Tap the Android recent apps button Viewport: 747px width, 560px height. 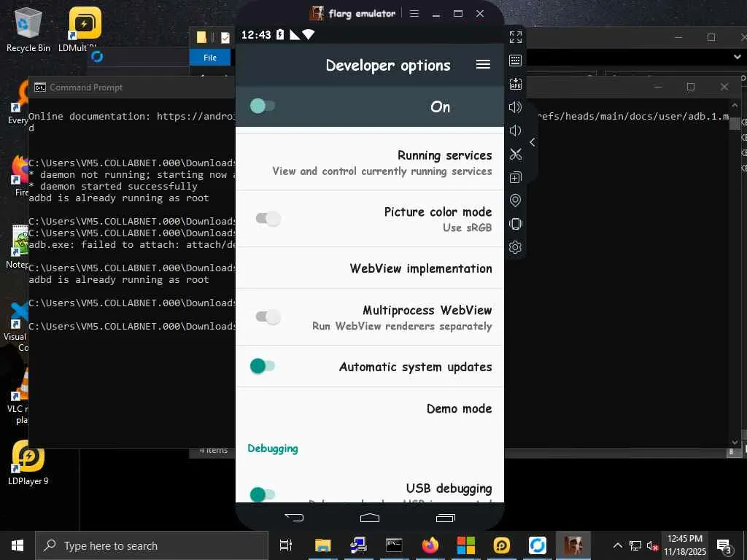pyautogui.click(x=446, y=518)
